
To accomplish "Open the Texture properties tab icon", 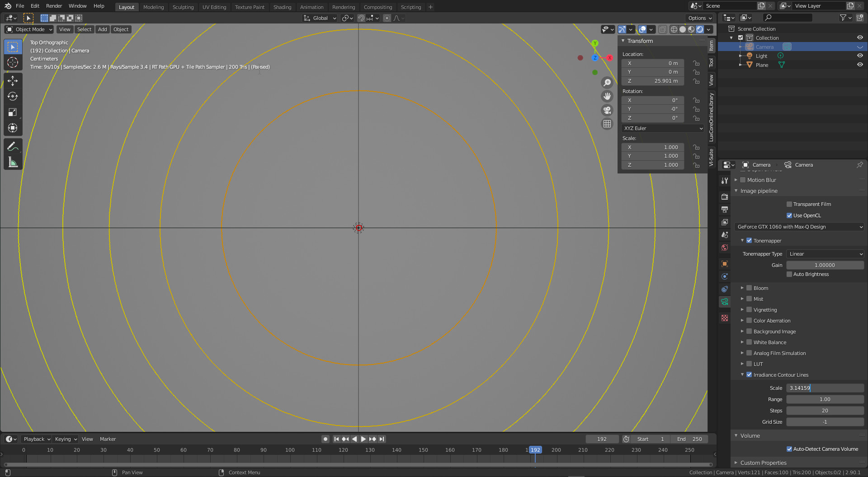I will (x=725, y=318).
